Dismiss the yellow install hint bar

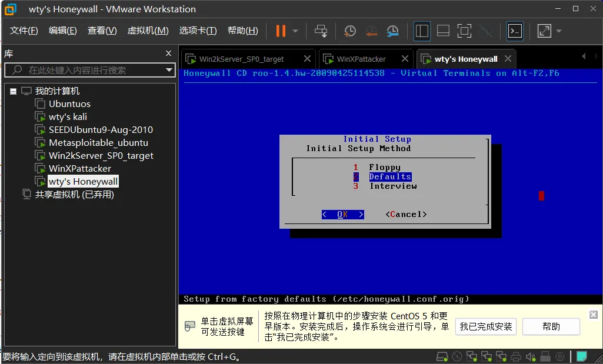coord(594,315)
